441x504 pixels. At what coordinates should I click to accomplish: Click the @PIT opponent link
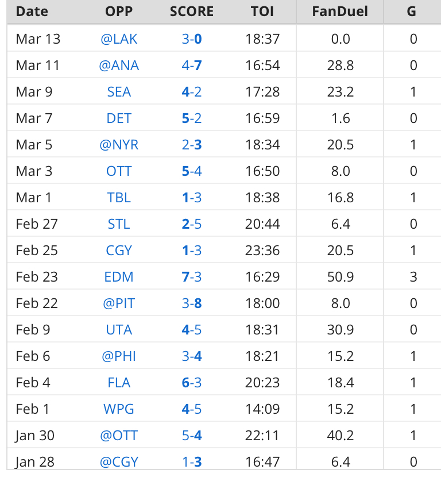[119, 303]
